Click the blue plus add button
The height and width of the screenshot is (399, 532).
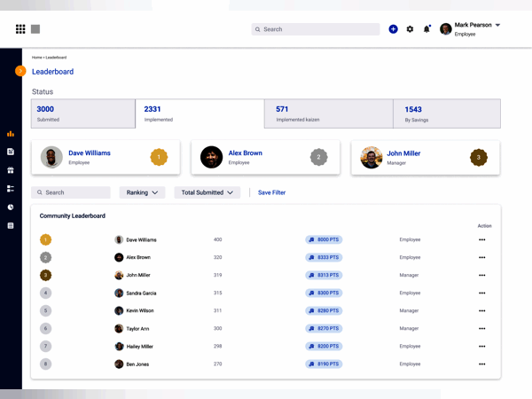tap(393, 29)
